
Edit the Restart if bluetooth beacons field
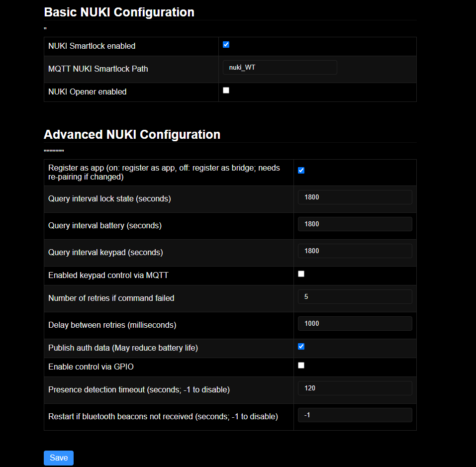pyautogui.click(x=355, y=415)
